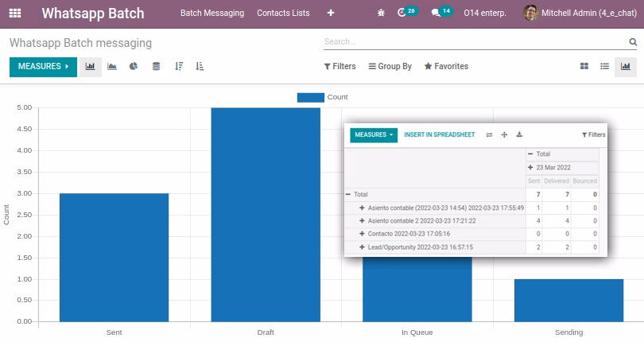This screenshot has height=342, width=644.
Task: Open the main MEASURES dropdown
Action: (43, 67)
